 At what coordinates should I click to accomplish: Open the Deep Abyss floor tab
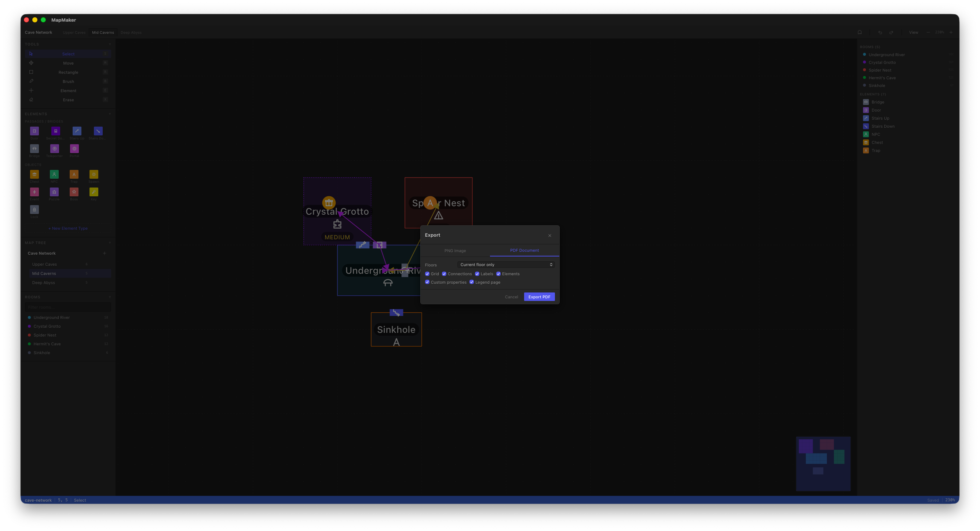click(x=131, y=33)
